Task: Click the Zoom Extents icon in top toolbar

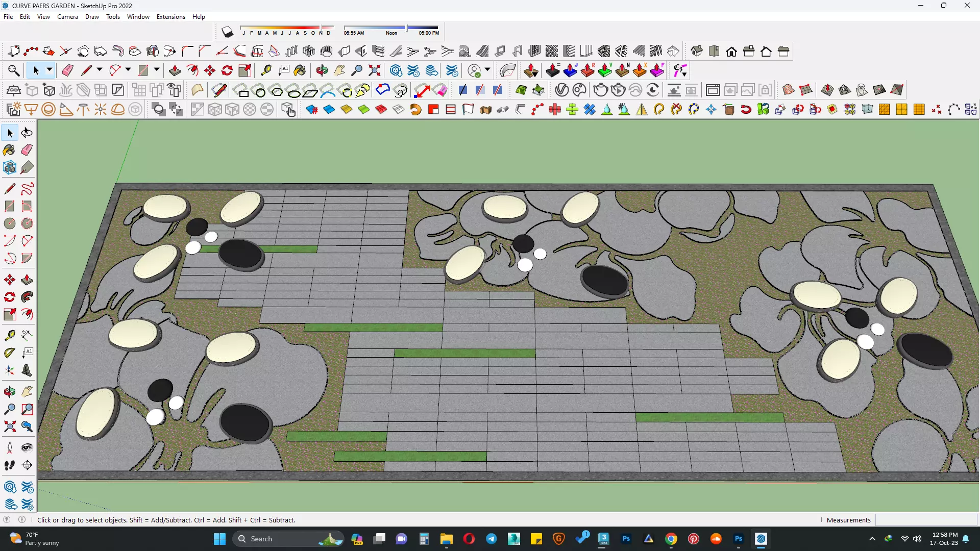Action: 375,70
